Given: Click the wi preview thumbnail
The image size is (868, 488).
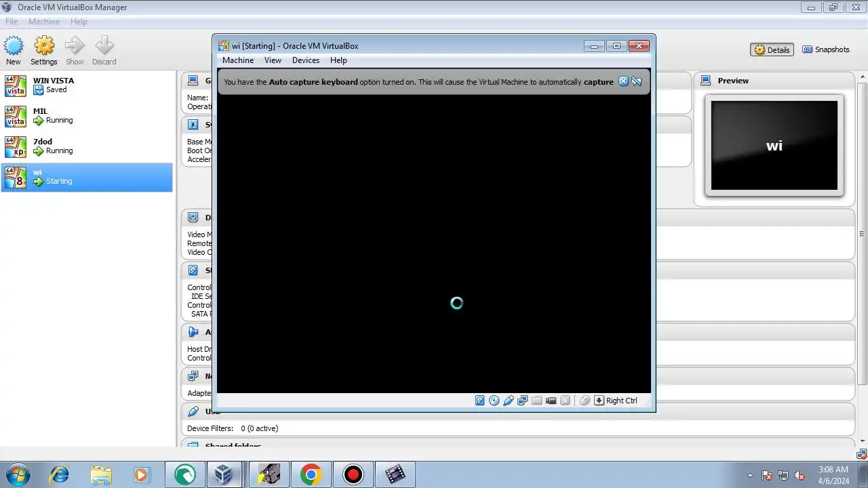Looking at the screenshot, I should (x=774, y=146).
